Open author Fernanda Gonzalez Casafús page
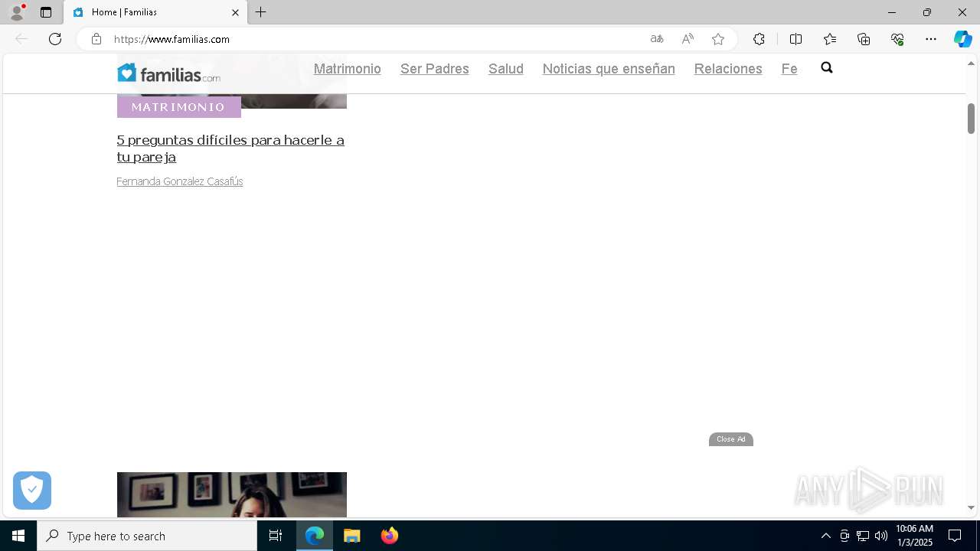 [180, 181]
